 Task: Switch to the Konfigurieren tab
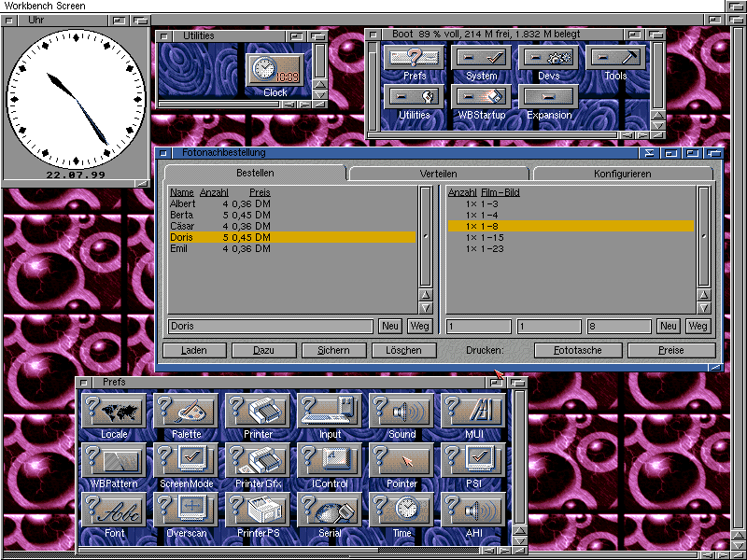(622, 174)
